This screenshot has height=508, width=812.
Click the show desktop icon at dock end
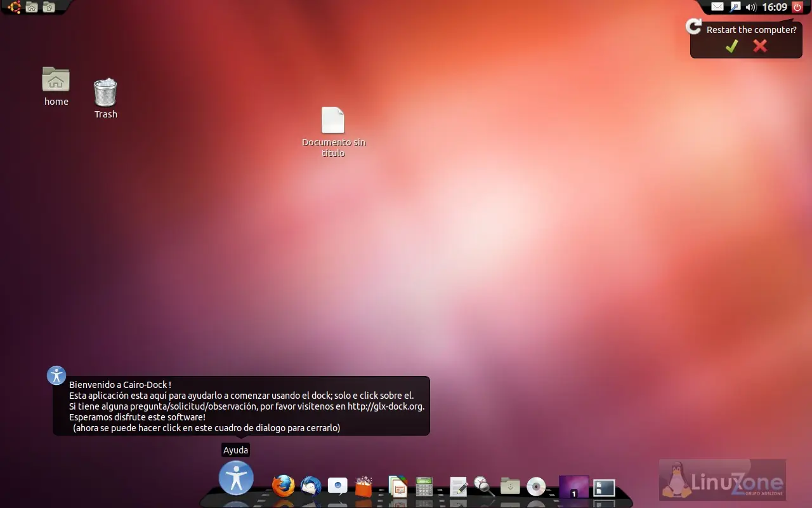pyautogui.click(x=605, y=487)
